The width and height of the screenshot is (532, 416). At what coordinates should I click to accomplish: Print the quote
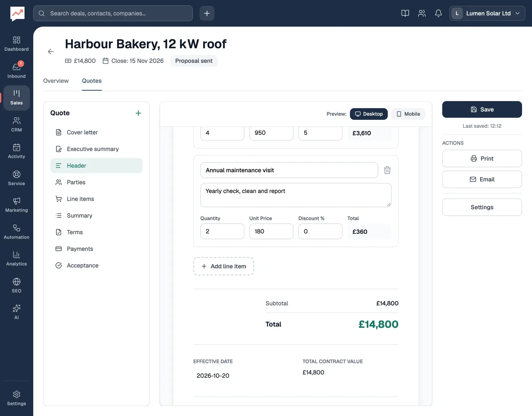482,158
